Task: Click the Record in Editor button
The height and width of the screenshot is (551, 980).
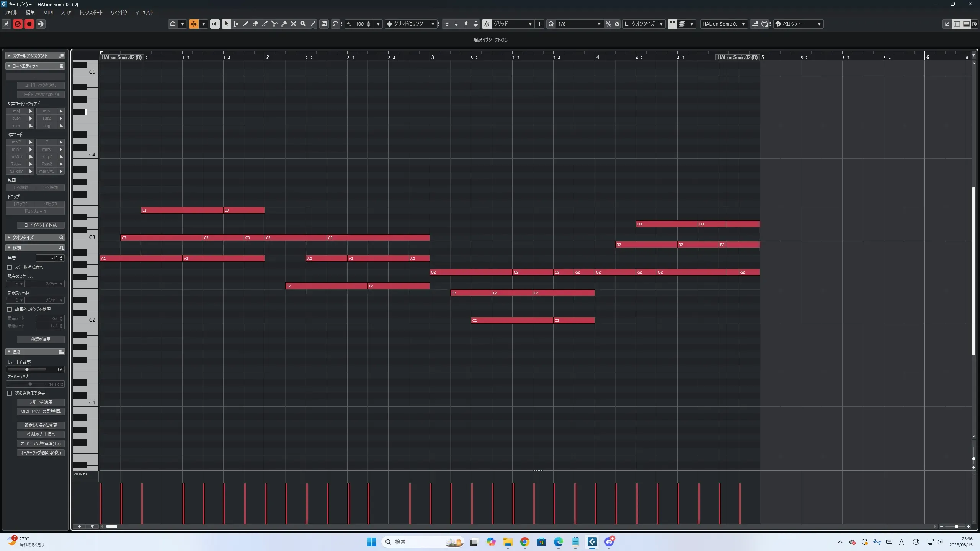Action: [x=29, y=24]
